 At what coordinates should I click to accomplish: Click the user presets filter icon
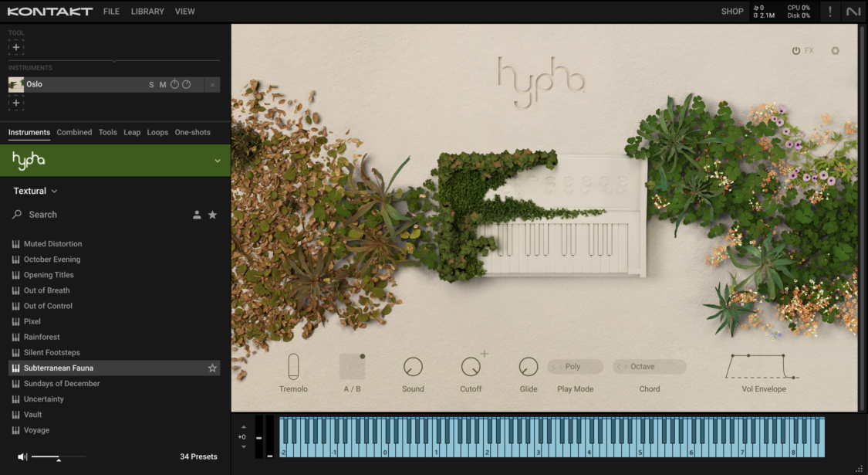[x=197, y=214]
